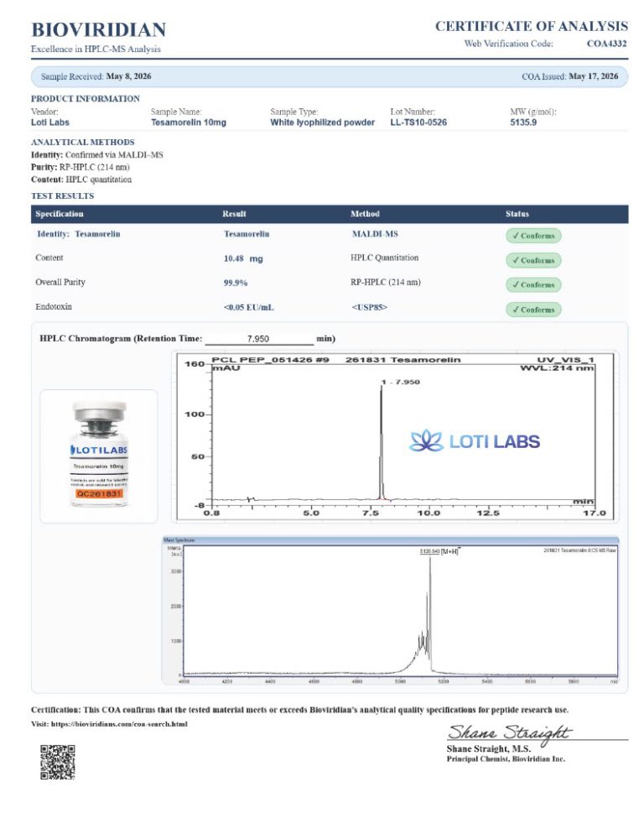Click the <USP85> method cell

pyautogui.click(x=369, y=307)
